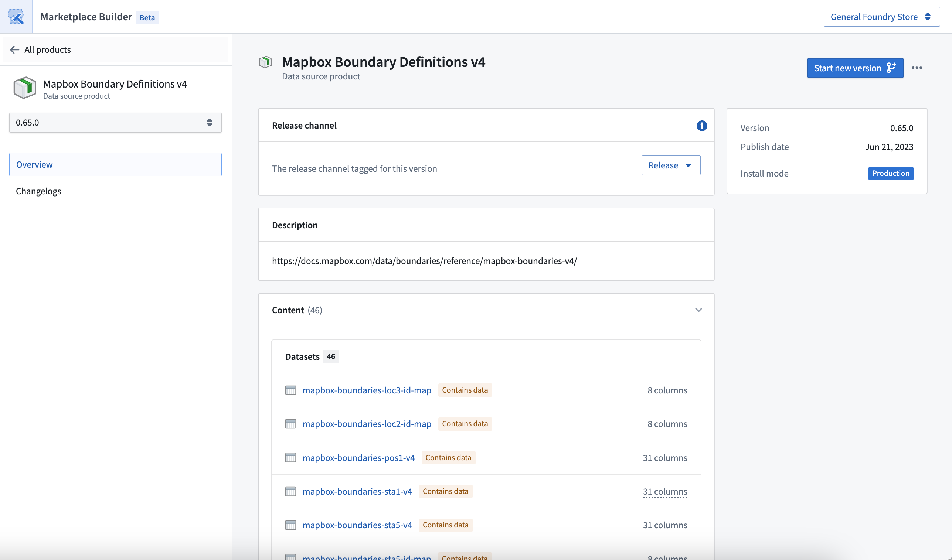Click Contains data tag for pos1-v4
952x560 pixels.
pyautogui.click(x=448, y=458)
